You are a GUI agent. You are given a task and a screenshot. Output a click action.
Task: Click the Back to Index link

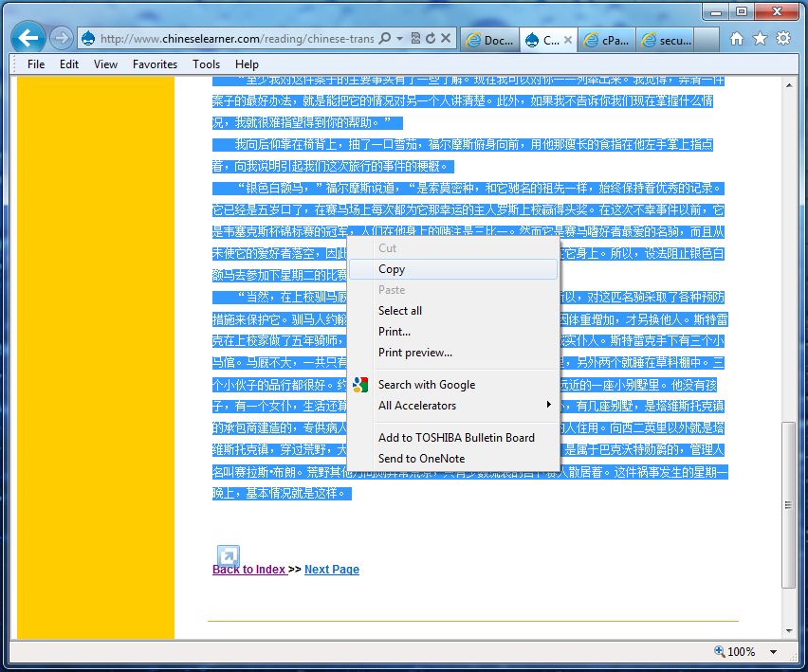(248, 570)
